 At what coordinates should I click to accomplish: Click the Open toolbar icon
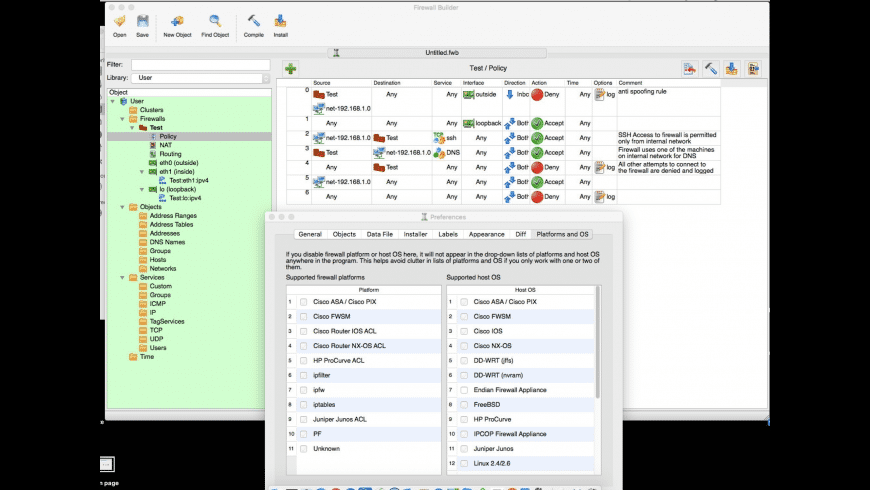click(x=119, y=22)
